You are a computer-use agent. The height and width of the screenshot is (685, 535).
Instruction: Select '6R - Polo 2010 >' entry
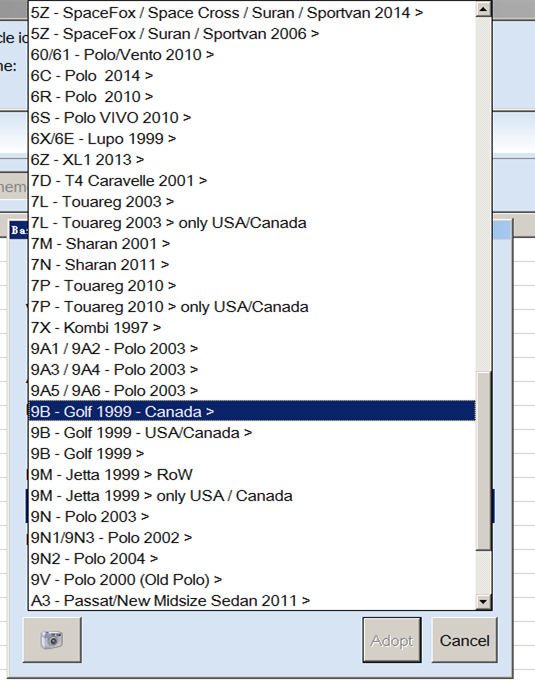point(252,97)
